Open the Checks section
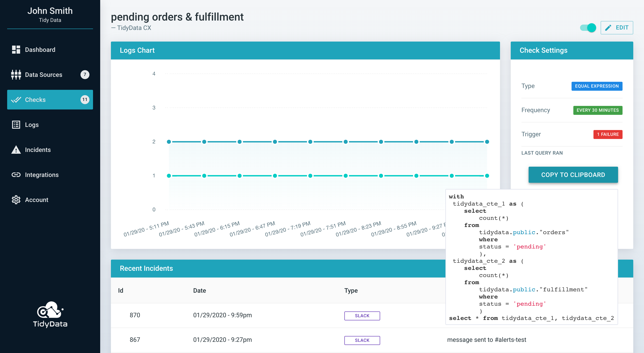 click(35, 99)
